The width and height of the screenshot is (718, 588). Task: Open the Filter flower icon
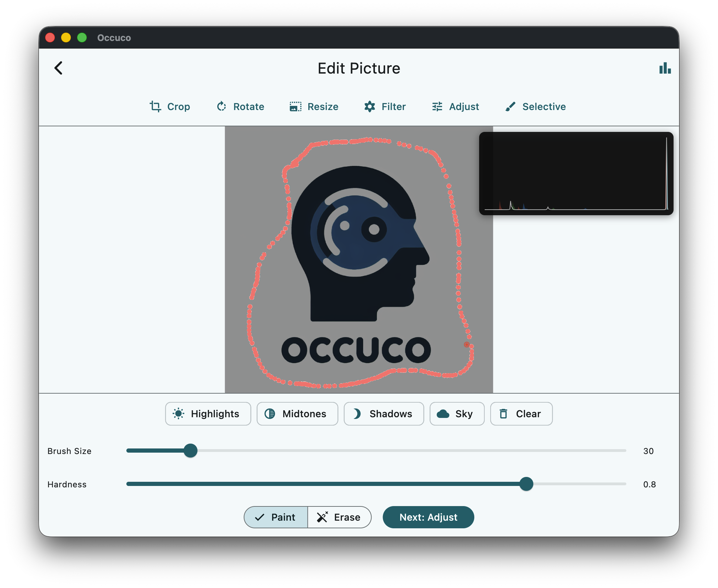[370, 107]
